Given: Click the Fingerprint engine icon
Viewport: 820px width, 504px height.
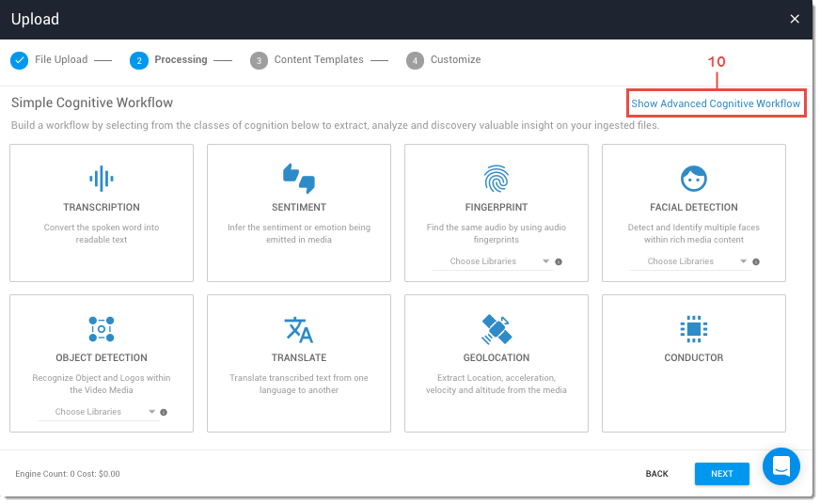Looking at the screenshot, I should (496, 178).
